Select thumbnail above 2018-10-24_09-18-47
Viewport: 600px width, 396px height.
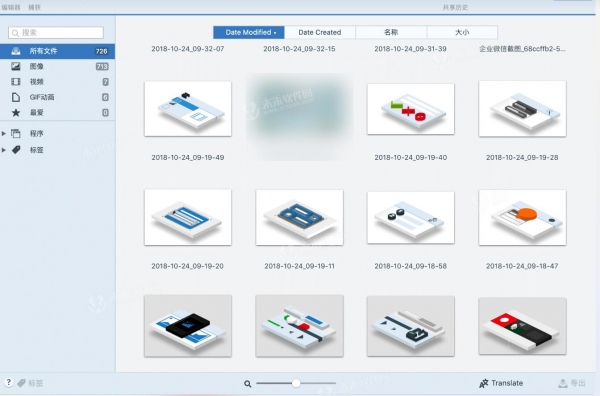click(x=522, y=217)
